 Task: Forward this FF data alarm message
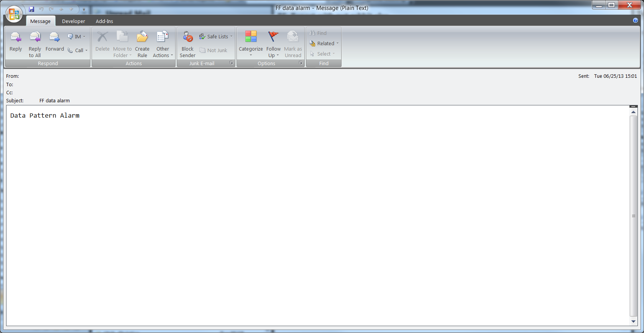click(x=54, y=41)
